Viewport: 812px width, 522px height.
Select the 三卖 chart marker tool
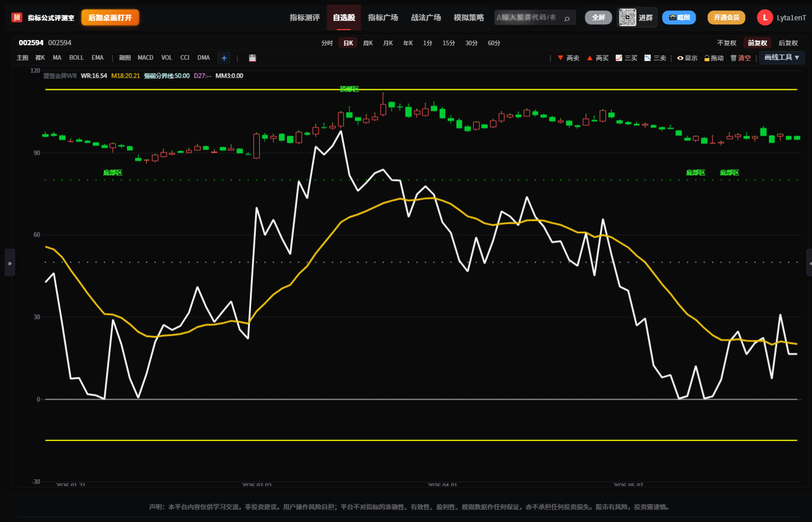[x=655, y=58]
